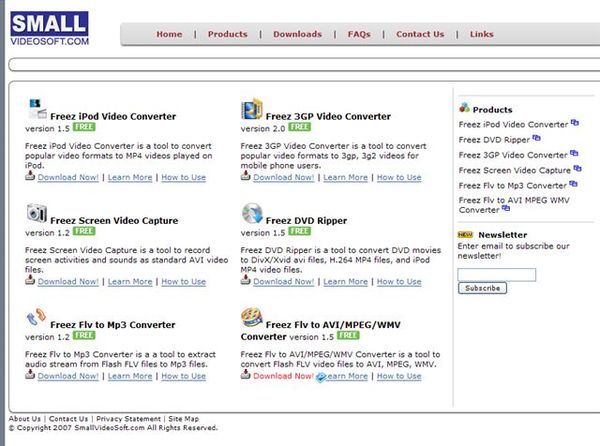Click the Freez 3GP Video Converter icon
Image resolution: width=600 pixels, height=446 pixels.
pos(252,109)
